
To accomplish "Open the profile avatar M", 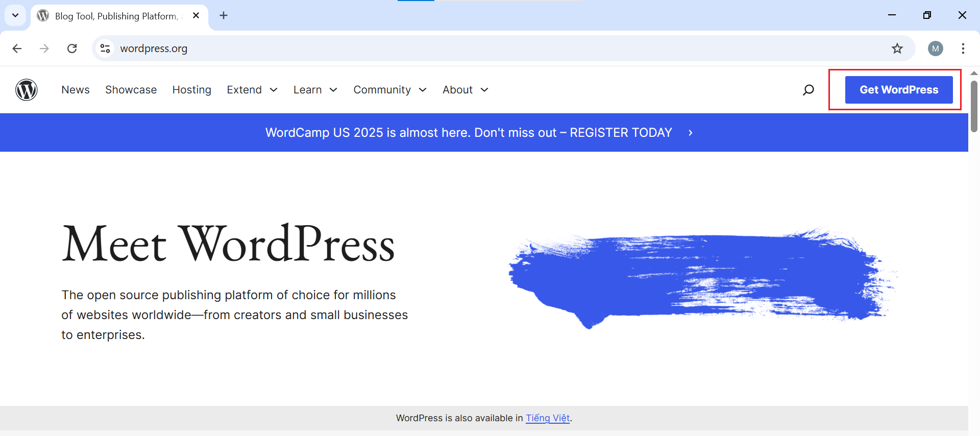I will [x=935, y=49].
